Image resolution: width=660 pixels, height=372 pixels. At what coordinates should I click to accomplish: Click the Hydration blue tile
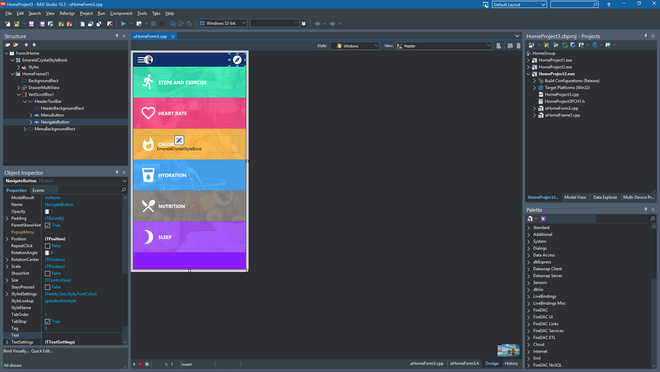tap(189, 175)
